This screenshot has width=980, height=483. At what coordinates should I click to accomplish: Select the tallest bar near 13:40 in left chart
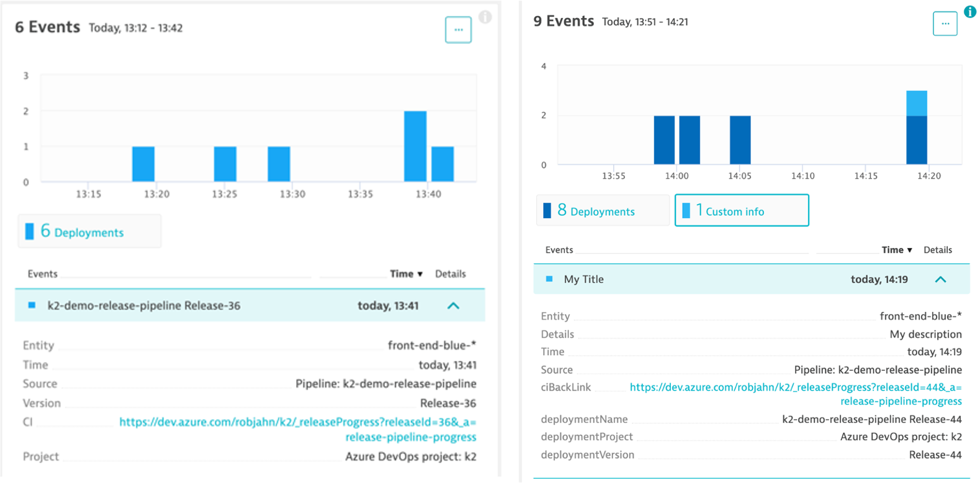coord(415,146)
